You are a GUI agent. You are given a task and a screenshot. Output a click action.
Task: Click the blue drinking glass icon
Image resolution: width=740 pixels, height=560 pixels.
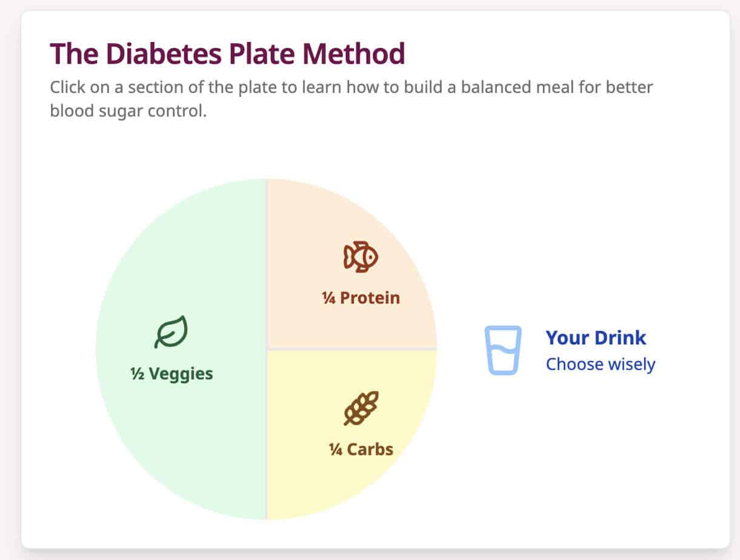click(x=502, y=350)
